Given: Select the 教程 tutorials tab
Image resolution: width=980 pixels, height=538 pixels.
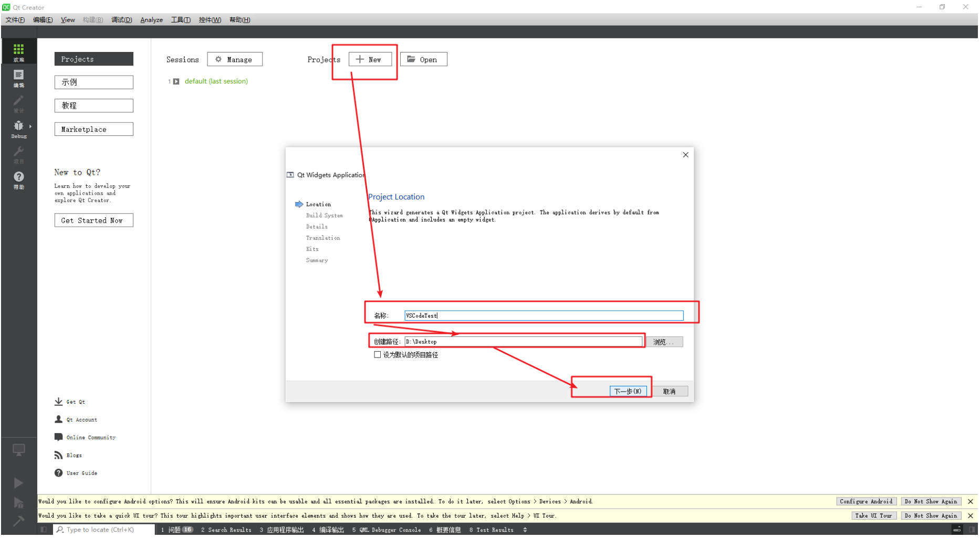Looking at the screenshot, I should [x=93, y=106].
